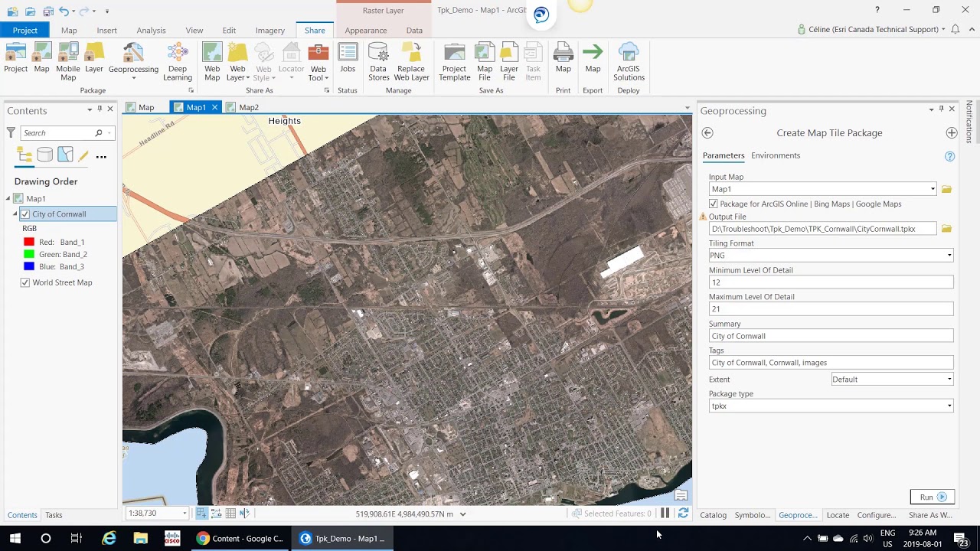980x551 pixels.
Task: Open the Geoprocessing package tool
Action: 133,62
